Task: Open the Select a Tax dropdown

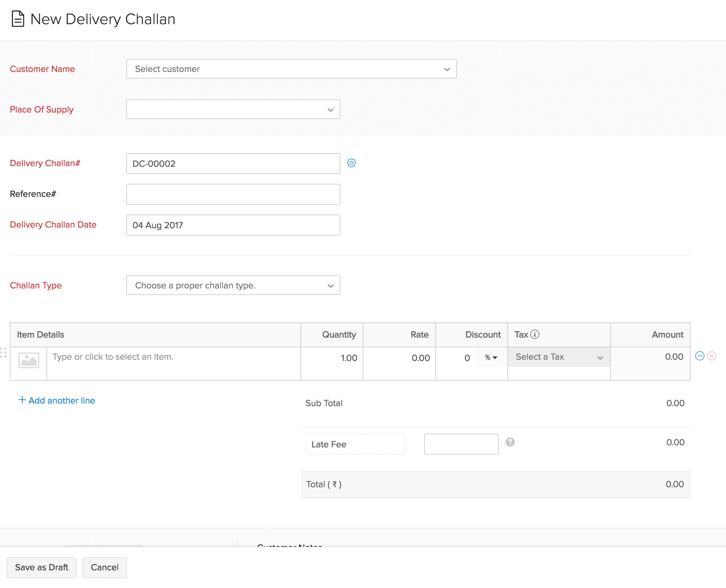Action: pos(558,357)
